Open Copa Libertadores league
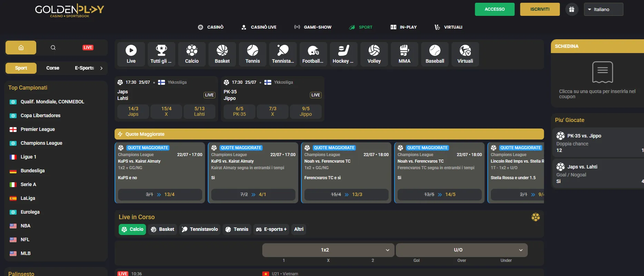 click(40, 115)
